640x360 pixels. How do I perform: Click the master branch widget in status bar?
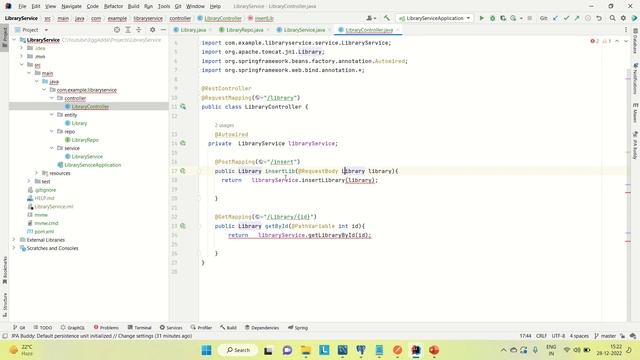605,336
